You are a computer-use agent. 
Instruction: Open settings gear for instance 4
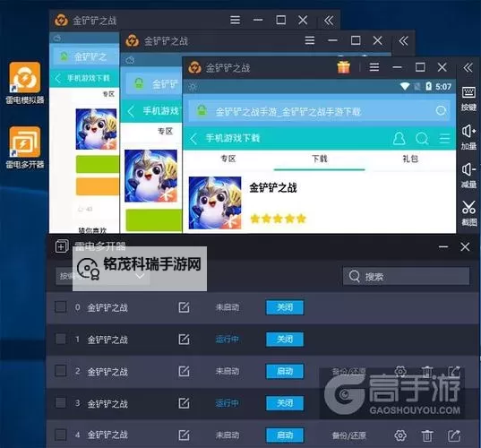coord(400,435)
